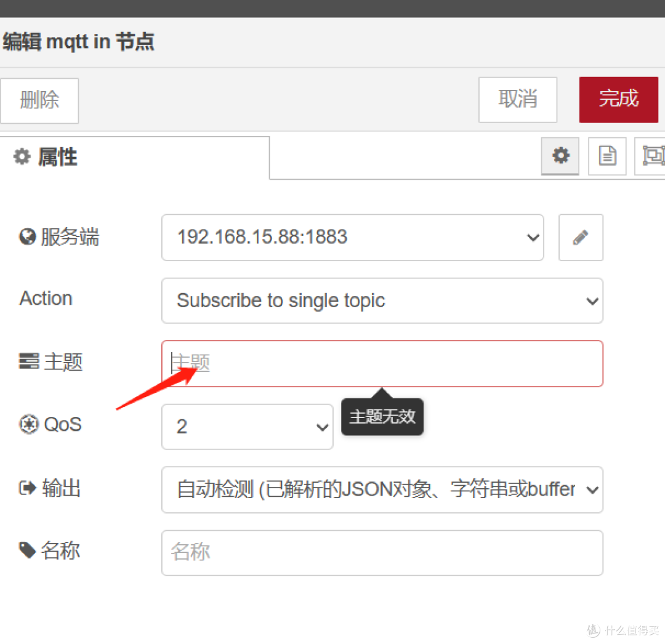
Task: Click the 名称 name input field
Action: 382,552
